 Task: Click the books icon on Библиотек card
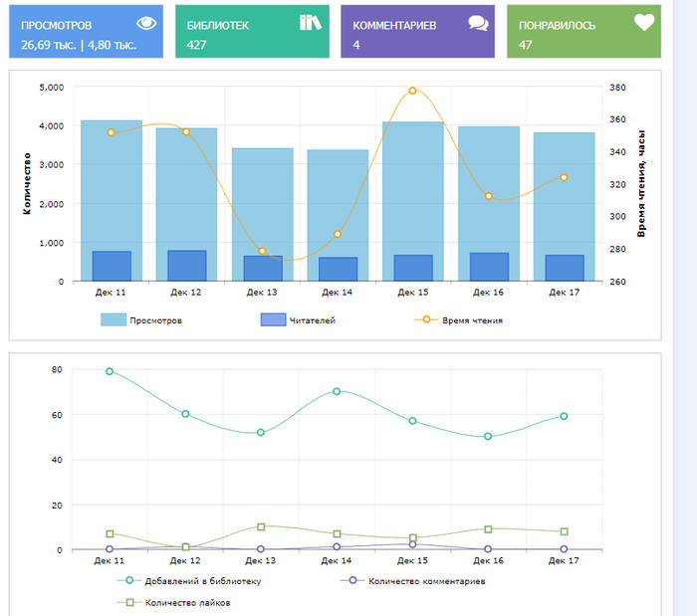(311, 23)
